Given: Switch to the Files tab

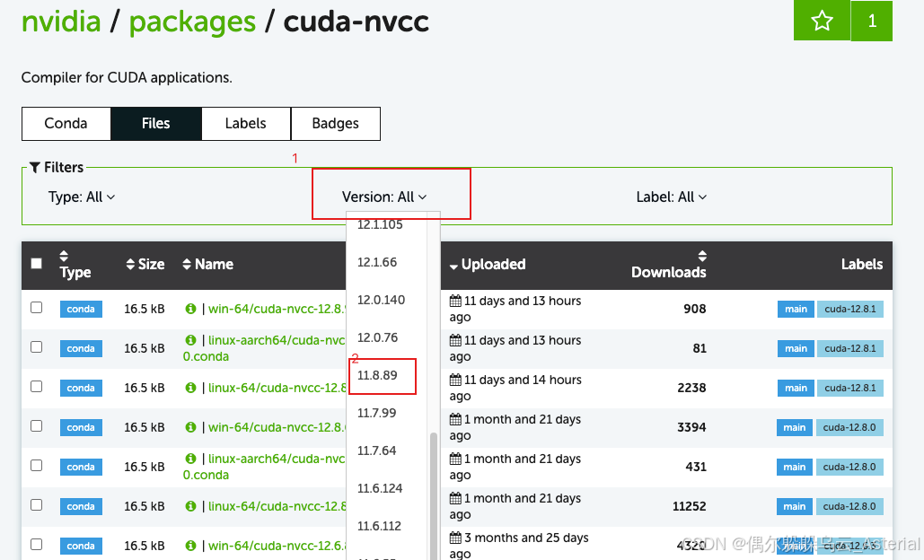Looking at the screenshot, I should pyautogui.click(x=155, y=124).
